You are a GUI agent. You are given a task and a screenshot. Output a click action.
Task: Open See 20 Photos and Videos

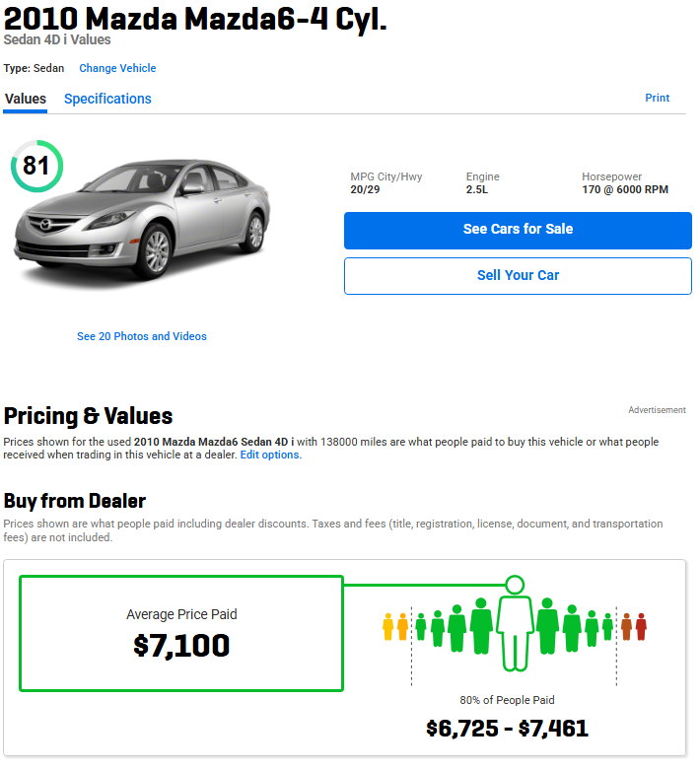point(142,336)
